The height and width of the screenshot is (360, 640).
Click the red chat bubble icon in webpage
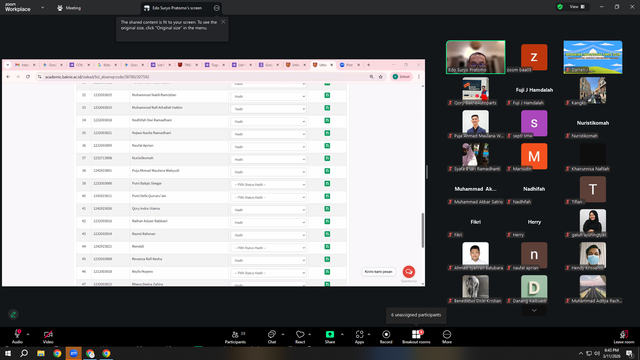[409, 271]
